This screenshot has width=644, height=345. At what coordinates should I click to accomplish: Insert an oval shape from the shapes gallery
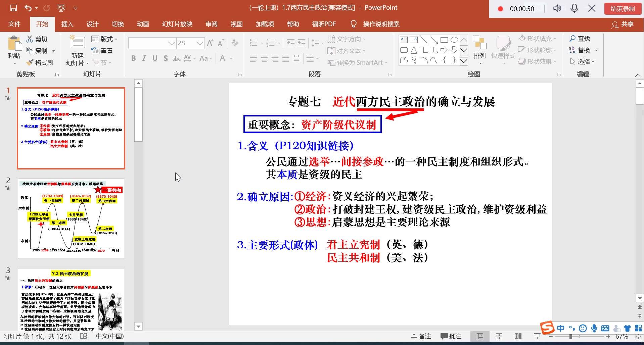tap(455, 39)
